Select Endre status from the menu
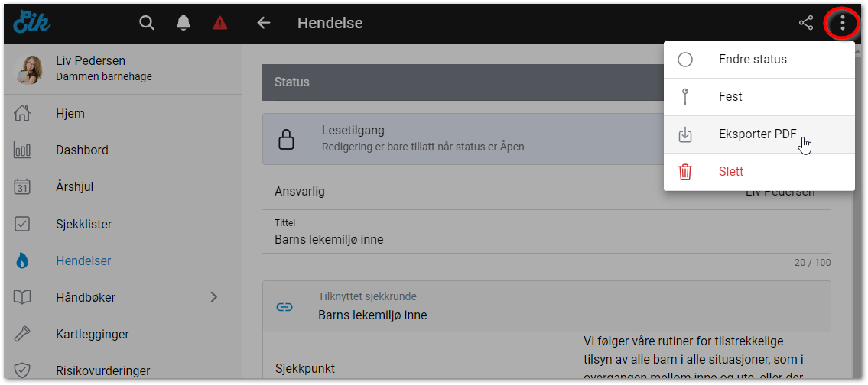868x385 pixels. click(753, 60)
